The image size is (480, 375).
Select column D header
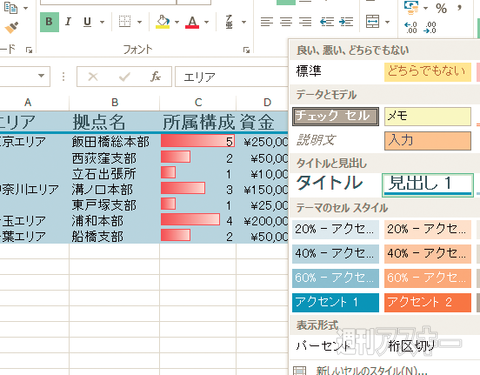tap(263, 102)
